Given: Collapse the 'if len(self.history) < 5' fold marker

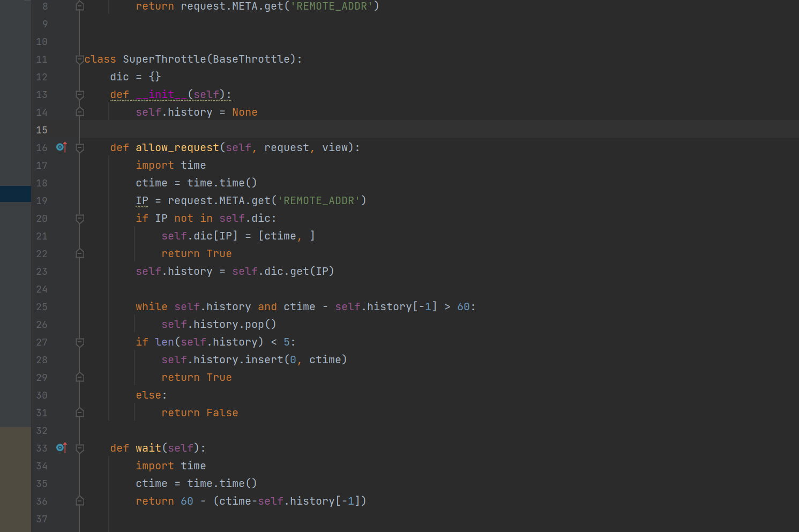Looking at the screenshot, I should pos(80,342).
